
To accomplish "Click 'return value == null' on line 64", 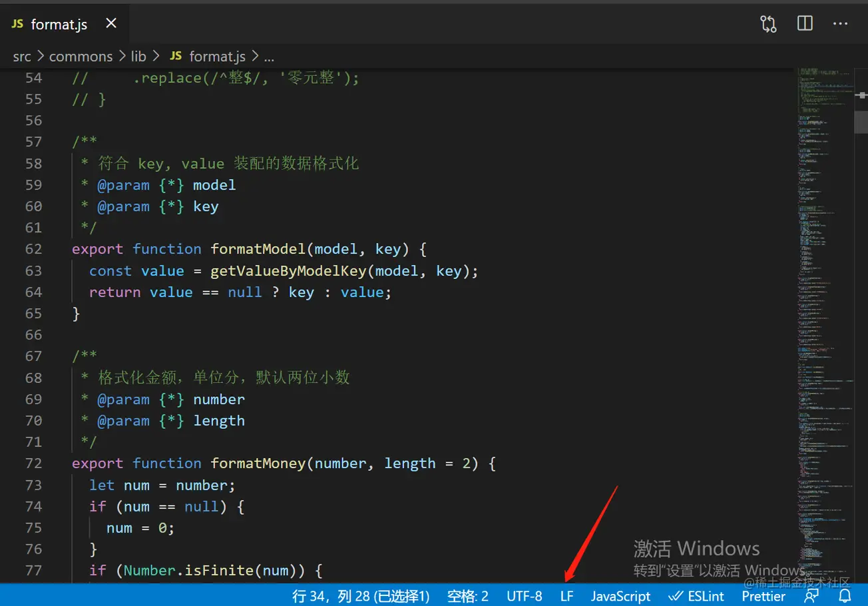I will click(x=176, y=292).
